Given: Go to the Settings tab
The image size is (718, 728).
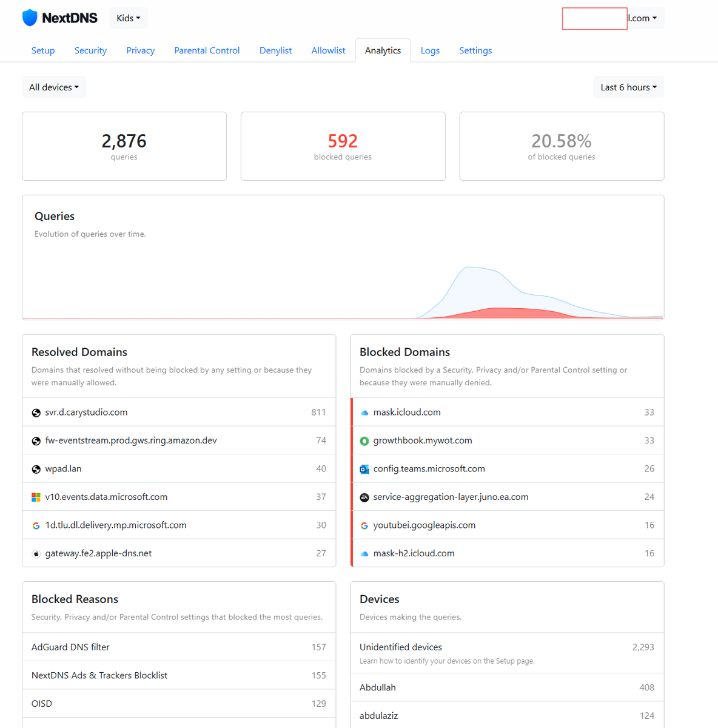Looking at the screenshot, I should click(475, 50).
